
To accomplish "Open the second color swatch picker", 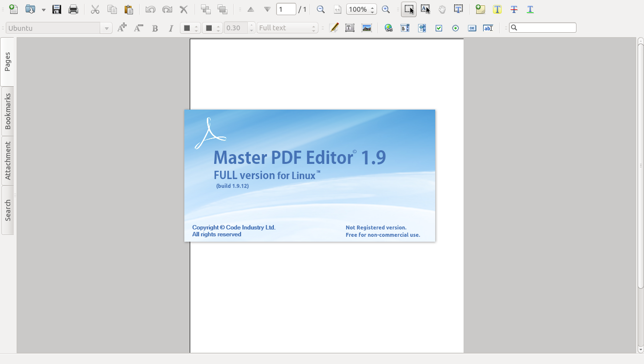I will [x=213, y=28].
